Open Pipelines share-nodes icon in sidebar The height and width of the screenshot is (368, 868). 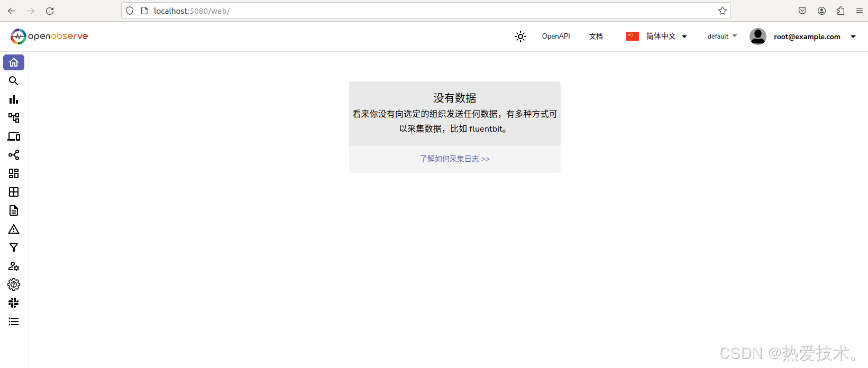[x=14, y=155]
